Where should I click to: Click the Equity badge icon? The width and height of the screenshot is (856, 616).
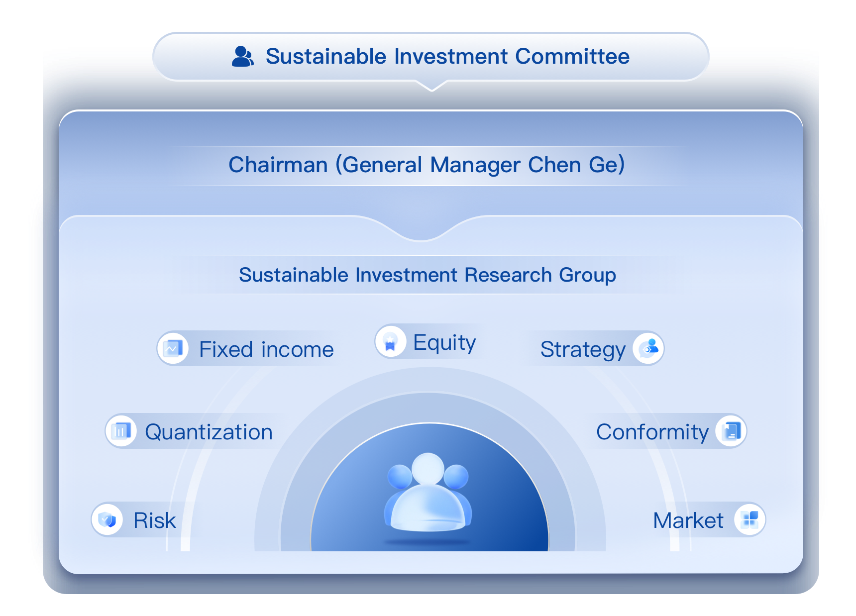(390, 342)
